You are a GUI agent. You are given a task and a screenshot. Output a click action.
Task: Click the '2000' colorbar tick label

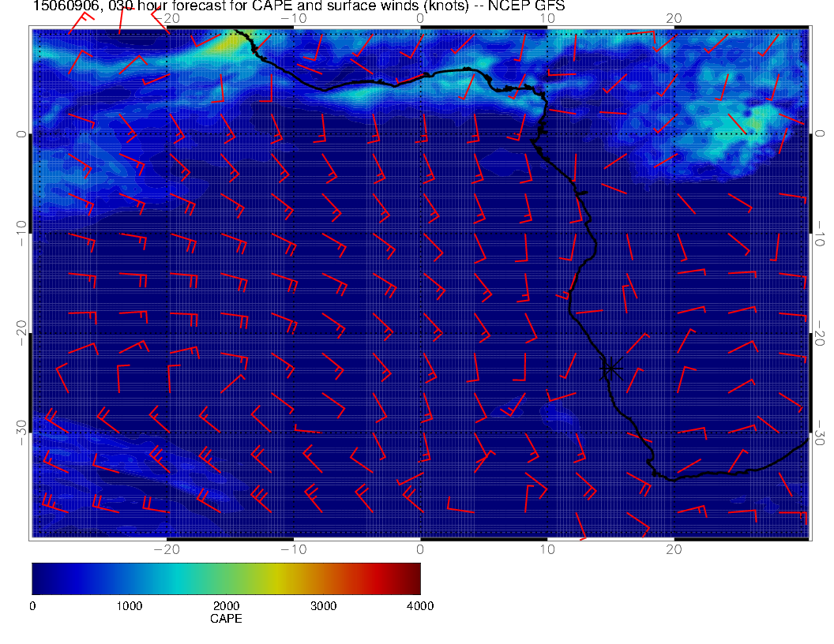tap(226, 606)
